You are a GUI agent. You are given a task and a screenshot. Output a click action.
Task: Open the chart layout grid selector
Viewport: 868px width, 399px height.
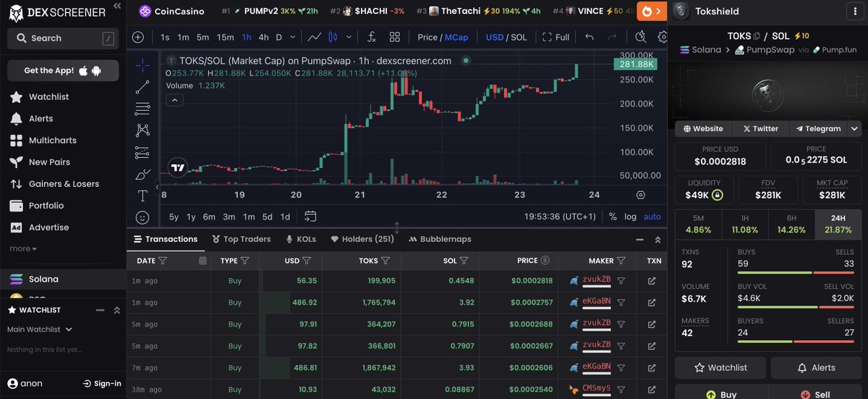coord(394,37)
